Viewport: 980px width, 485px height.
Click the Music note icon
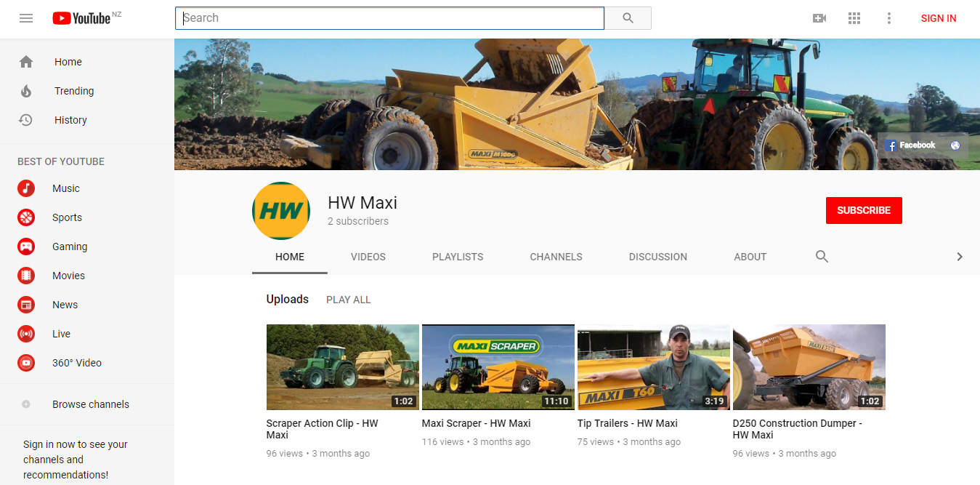tap(26, 188)
